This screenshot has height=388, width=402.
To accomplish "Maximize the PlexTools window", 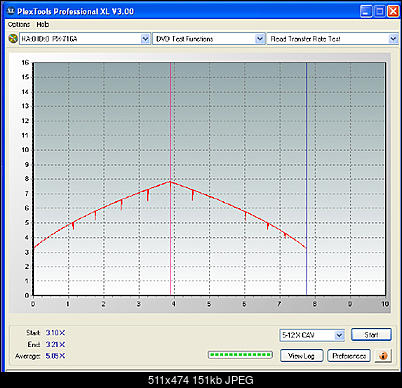I will (379, 11).
